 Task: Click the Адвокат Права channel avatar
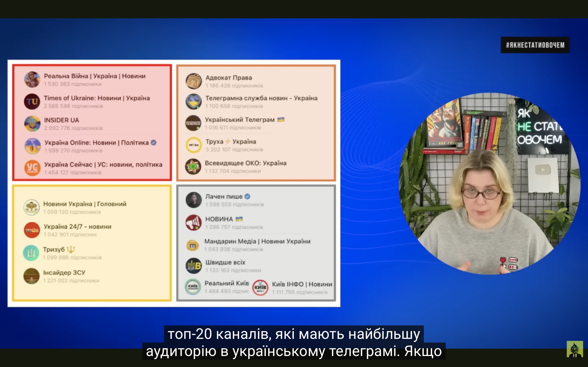[x=194, y=81]
